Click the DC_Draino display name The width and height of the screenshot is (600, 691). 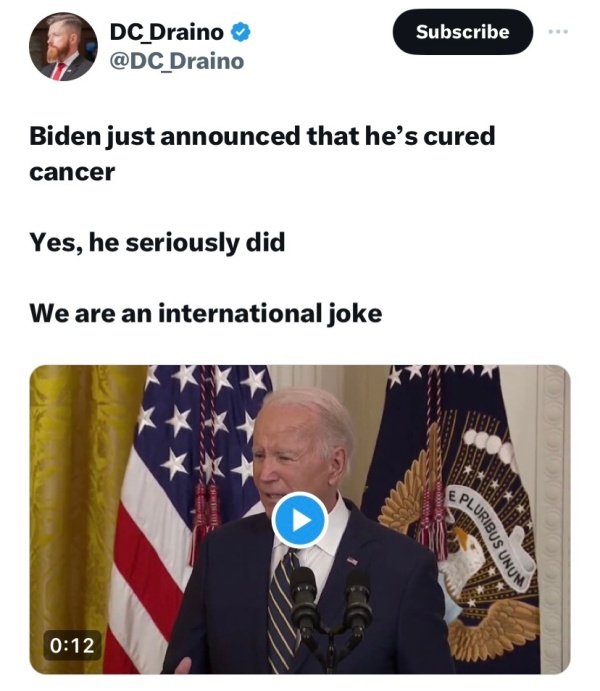click(x=166, y=33)
